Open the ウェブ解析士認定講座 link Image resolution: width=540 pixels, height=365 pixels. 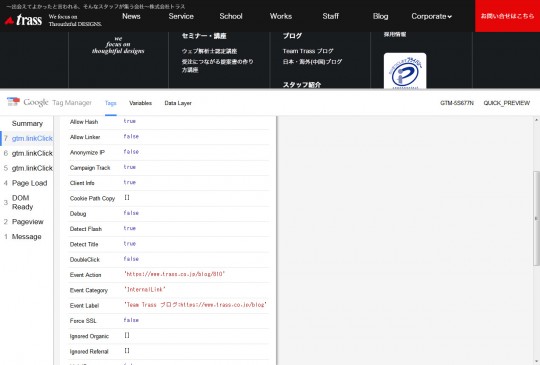(209, 51)
